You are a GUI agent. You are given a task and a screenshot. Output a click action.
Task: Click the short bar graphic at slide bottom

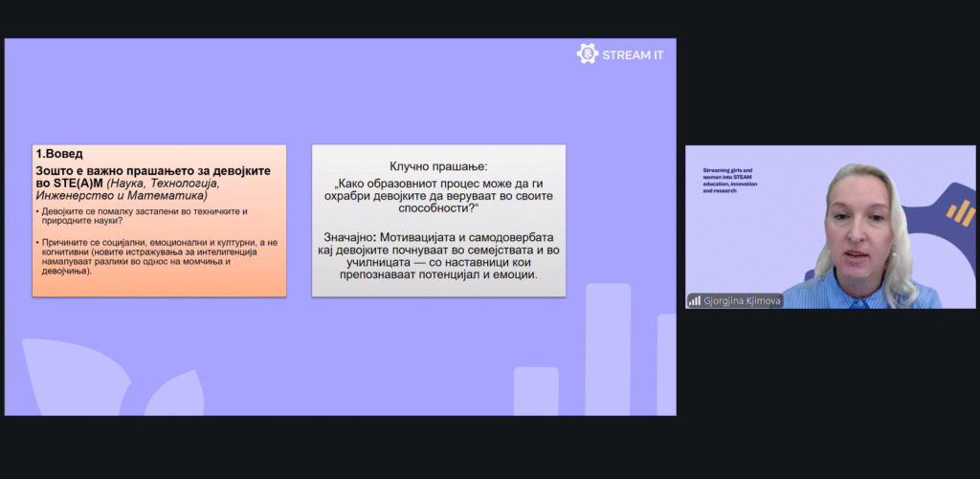[536, 390]
